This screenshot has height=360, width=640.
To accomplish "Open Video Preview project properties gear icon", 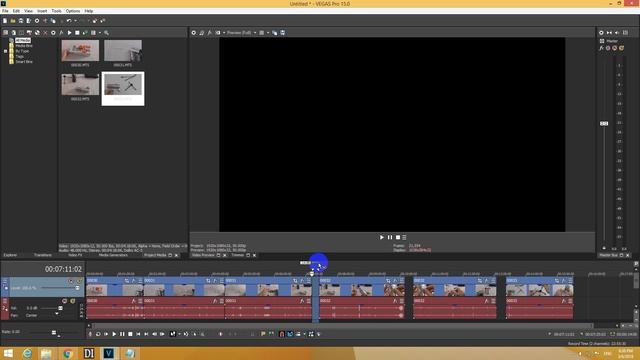I will click(x=194, y=33).
